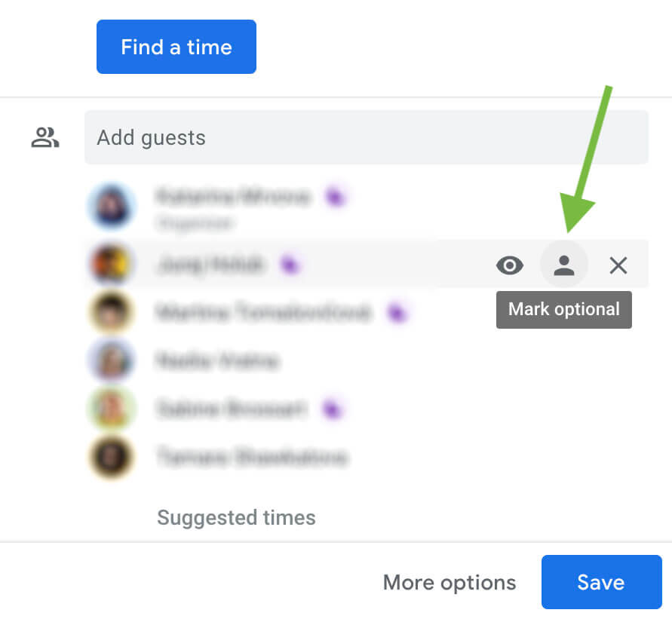672x619 pixels.
Task: Toggle the eye icon on highlighted guest
Action: point(510,265)
